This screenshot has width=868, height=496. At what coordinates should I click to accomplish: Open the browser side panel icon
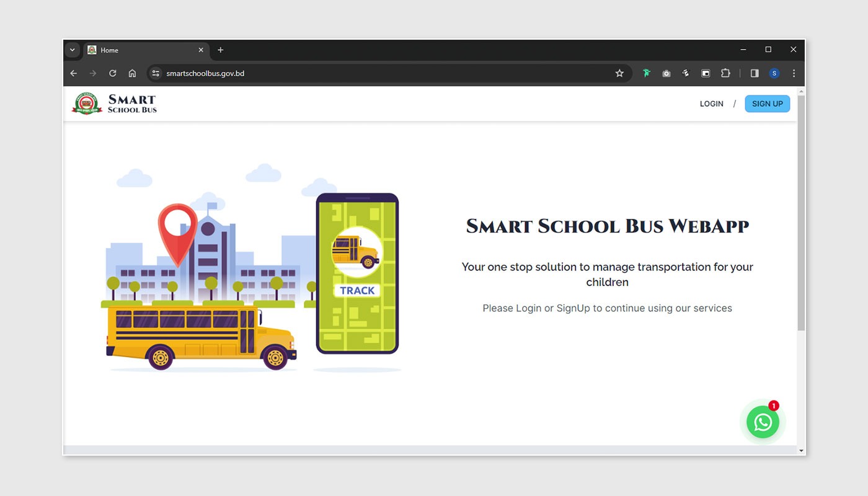pyautogui.click(x=755, y=73)
